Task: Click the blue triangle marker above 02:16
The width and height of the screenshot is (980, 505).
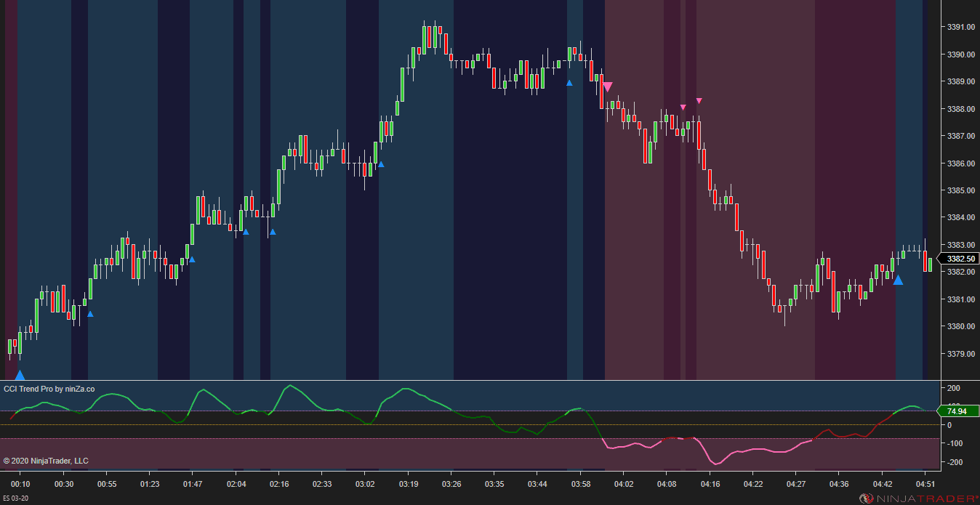Action: tap(273, 233)
